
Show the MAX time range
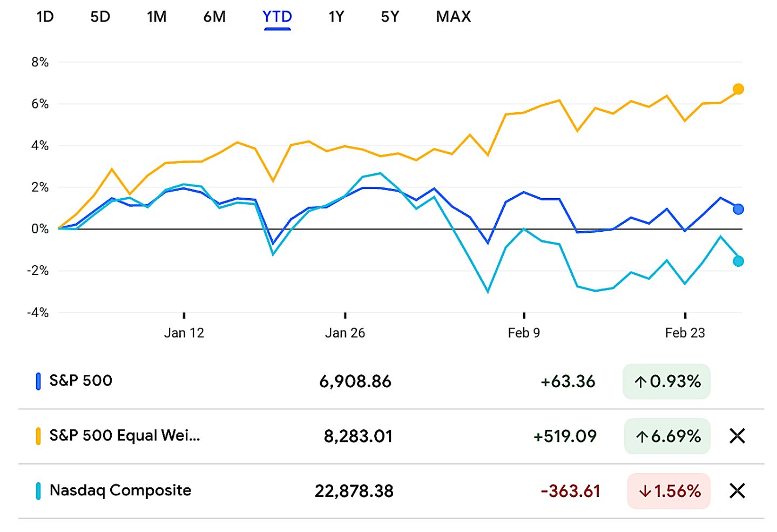pos(454,17)
